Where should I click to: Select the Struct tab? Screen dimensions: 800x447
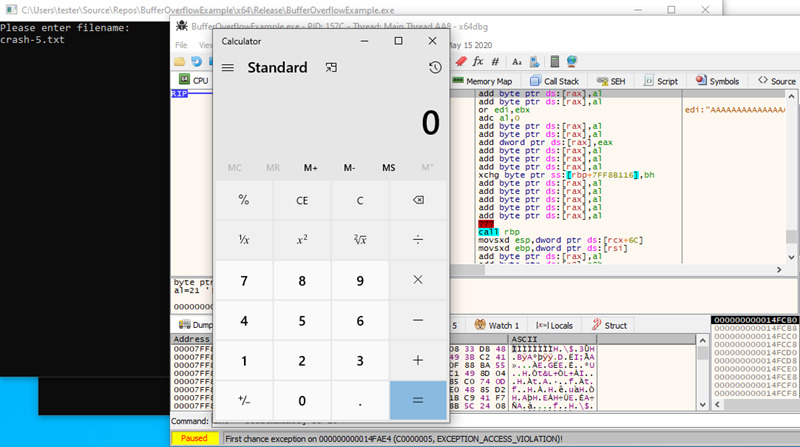(609, 325)
